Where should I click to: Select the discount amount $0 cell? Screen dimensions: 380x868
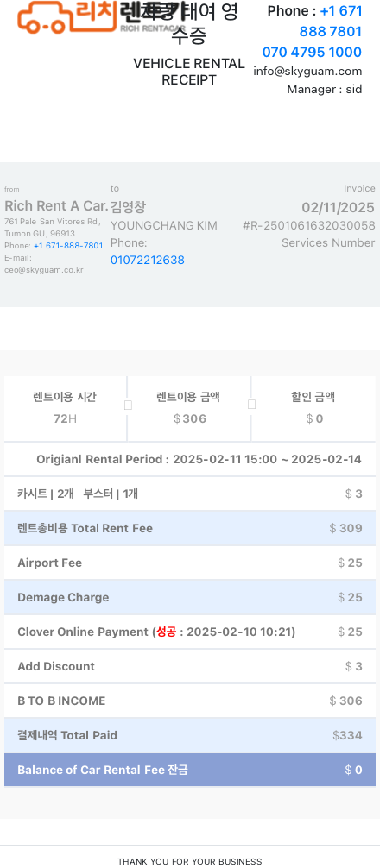[313, 408]
